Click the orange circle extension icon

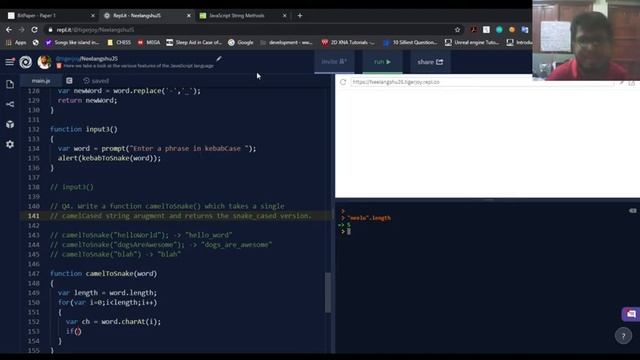tap(512, 30)
